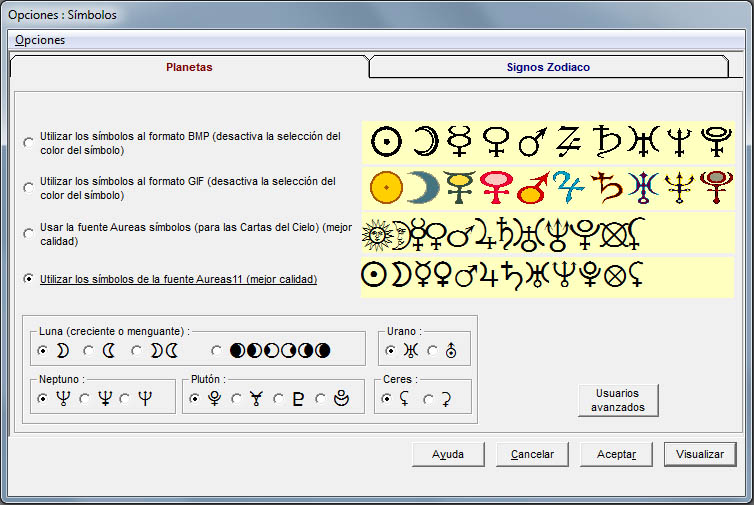The height and width of the screenshot is (505, 754).
Task: Select the Aureas símbolos font option
Action: tap(28, 234)
